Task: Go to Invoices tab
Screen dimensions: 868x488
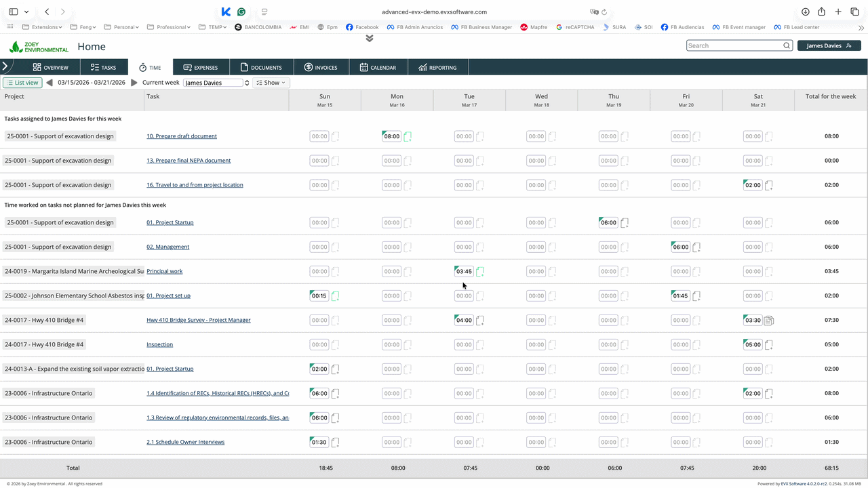Action: coord(321,68)
